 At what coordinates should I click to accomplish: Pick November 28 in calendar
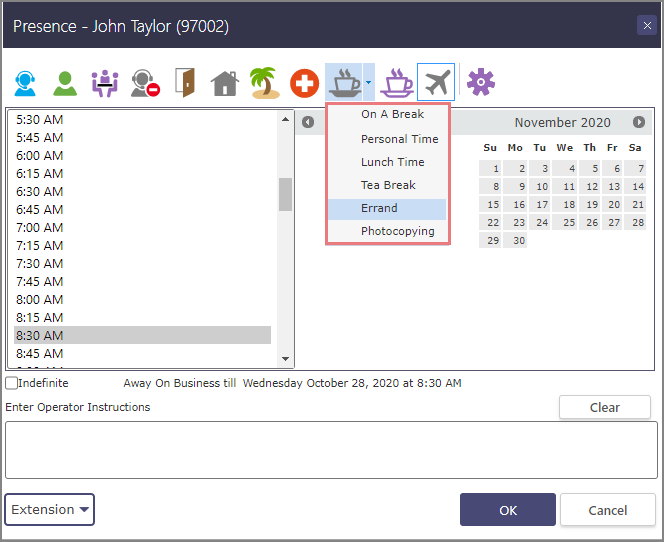click(635, 222)
